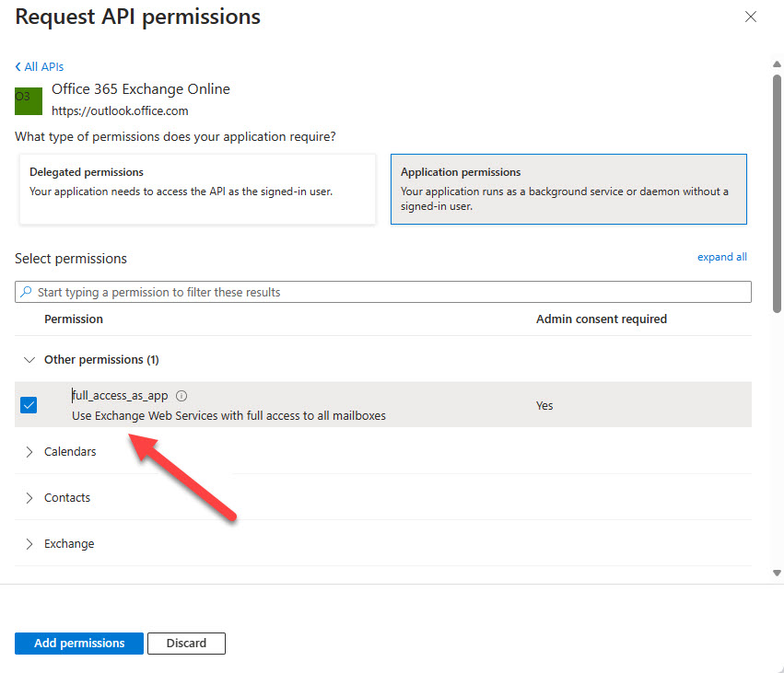Viewport: 784px width, 673px height.
Task: Go back to All APIs
Action: click(40, 66)
